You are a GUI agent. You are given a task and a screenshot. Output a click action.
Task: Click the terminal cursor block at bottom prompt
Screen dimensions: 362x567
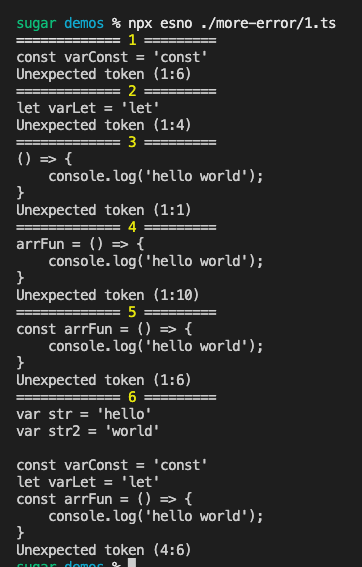click(132, 563)
